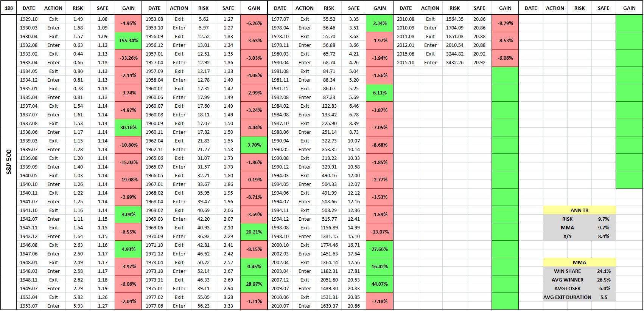Select the 2015.10 date cell
644x311 pixels.
tap(406, 62)
